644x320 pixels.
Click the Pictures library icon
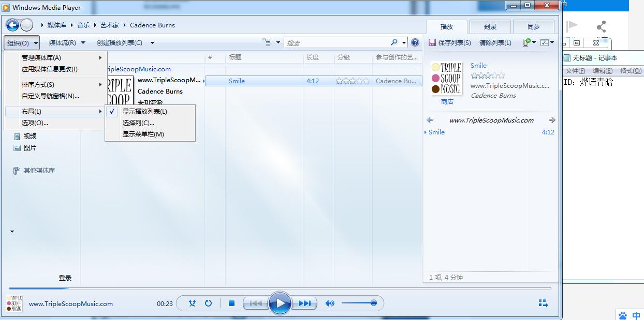coord(17,148)
